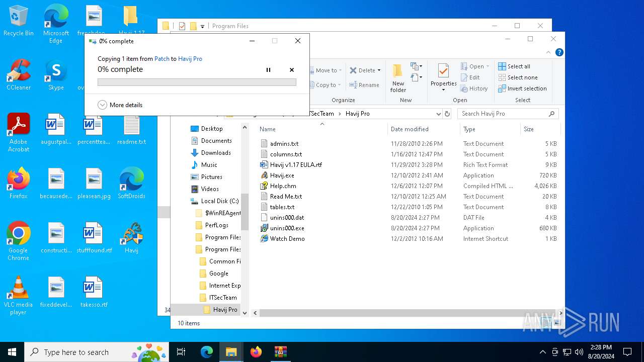
Task: Expand the Delete options arrow
Action: (x=379, y=70)
